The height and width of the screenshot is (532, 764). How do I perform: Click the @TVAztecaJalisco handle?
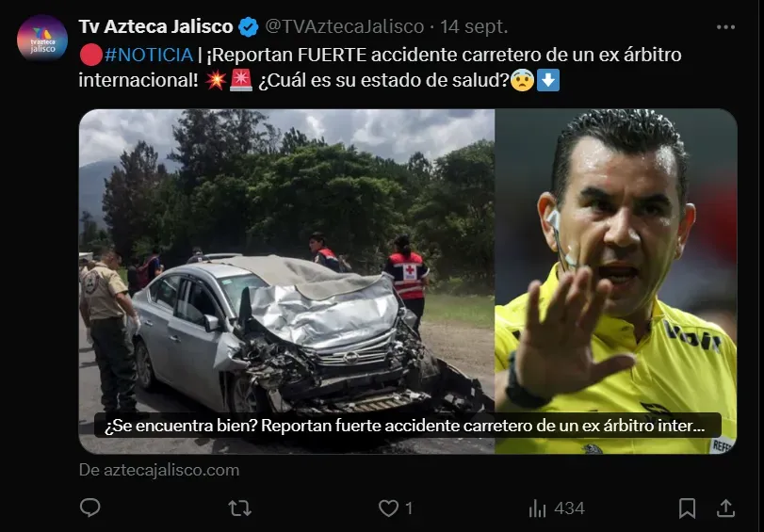coord(345,26)
